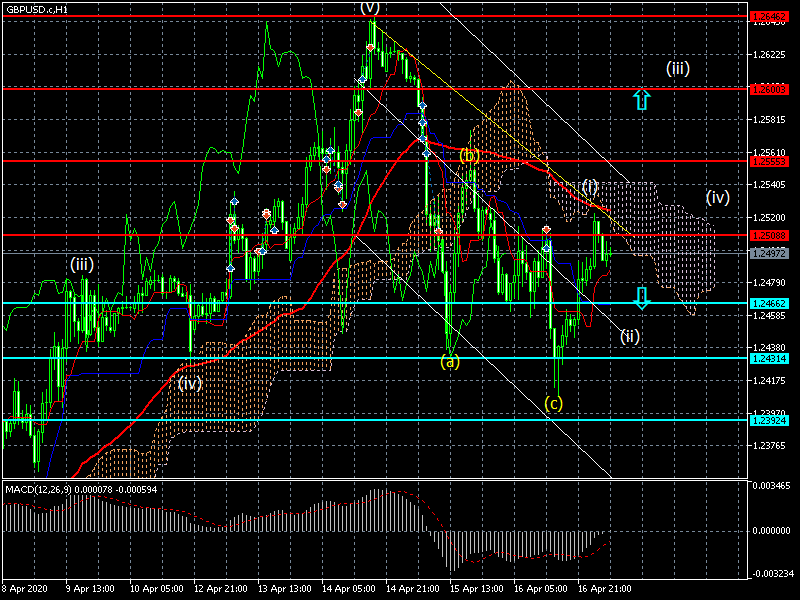Viewport: 800px width, 600px height.
Task: Click the cyan up arrow near 1.26003
Action: [642, 99]
